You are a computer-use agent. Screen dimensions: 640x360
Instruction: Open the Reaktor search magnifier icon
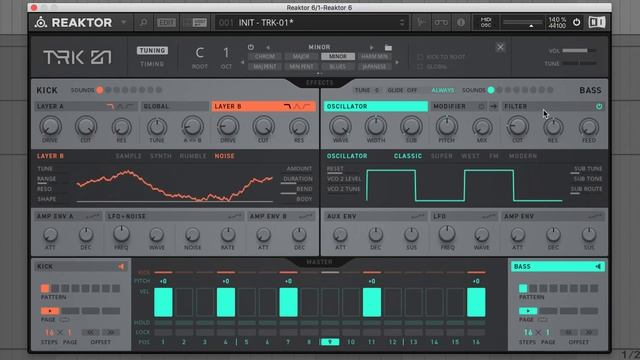(143, 22)
